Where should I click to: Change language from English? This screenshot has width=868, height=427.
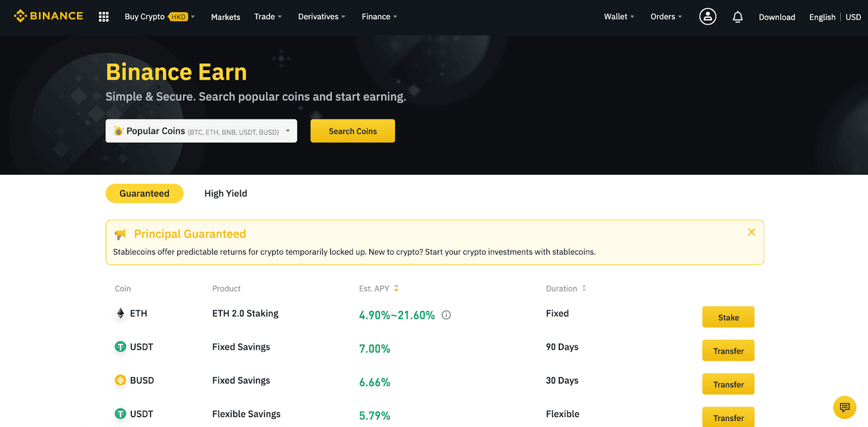(822, 17)
